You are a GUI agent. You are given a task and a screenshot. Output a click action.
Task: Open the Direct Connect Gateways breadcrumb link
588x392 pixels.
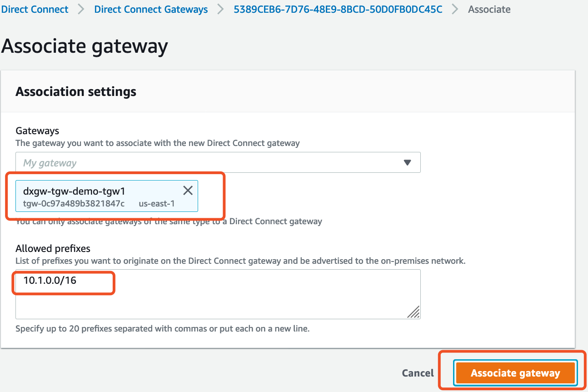(x=151, y=9)
